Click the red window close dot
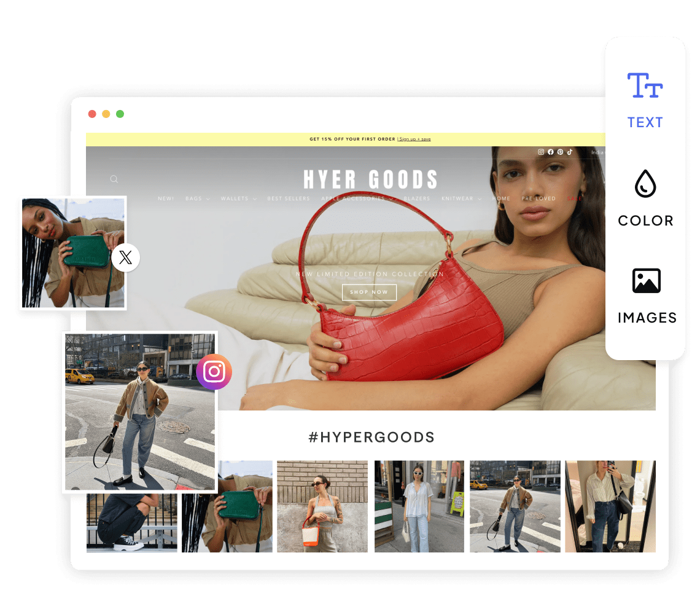The image size is (700, 601). click(92, 114)
